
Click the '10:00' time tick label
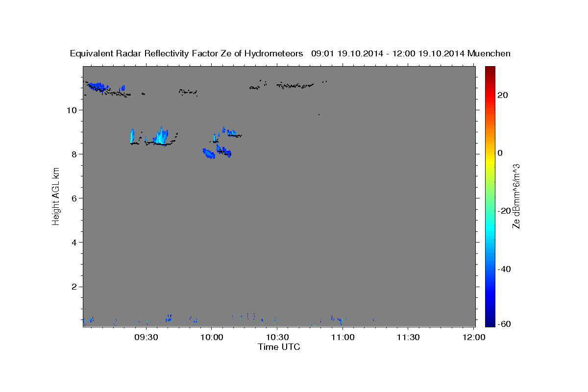(x=211, y=337)
